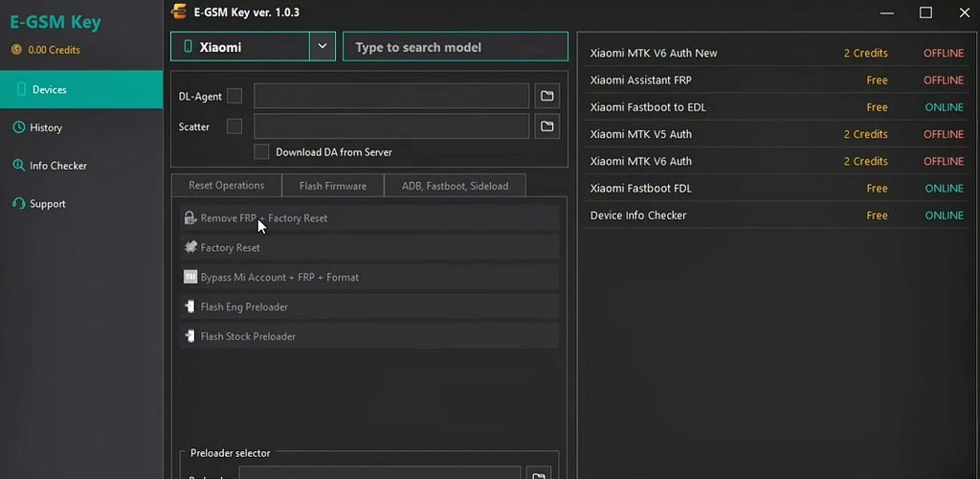
Task: Select Xiaomi MTK V6 Auth New service
Action: tap(777, 53)
